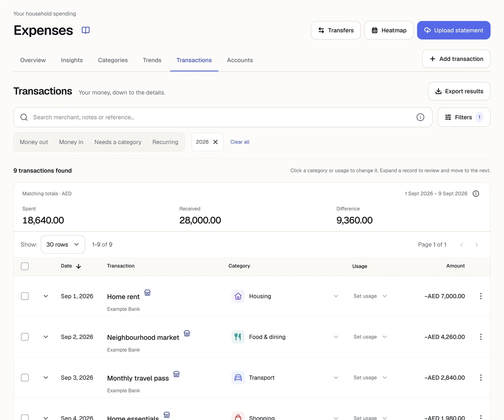Go to the next page arrow
504x420 pixels.
(x=477, y=244)
